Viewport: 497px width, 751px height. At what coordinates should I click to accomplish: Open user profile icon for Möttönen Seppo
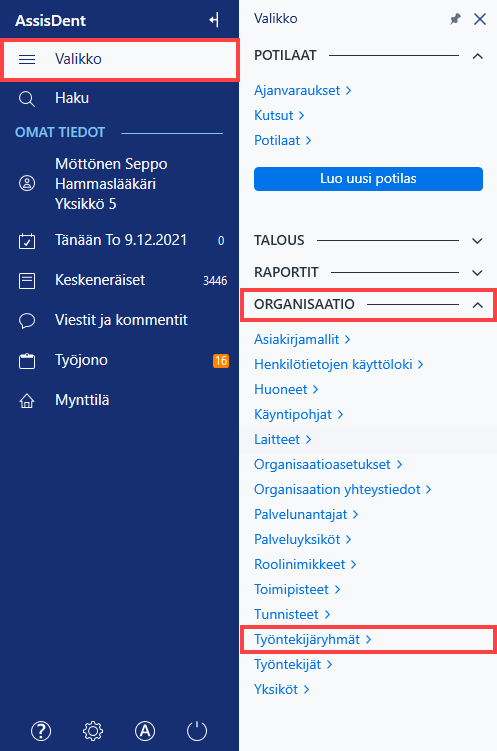27,183
